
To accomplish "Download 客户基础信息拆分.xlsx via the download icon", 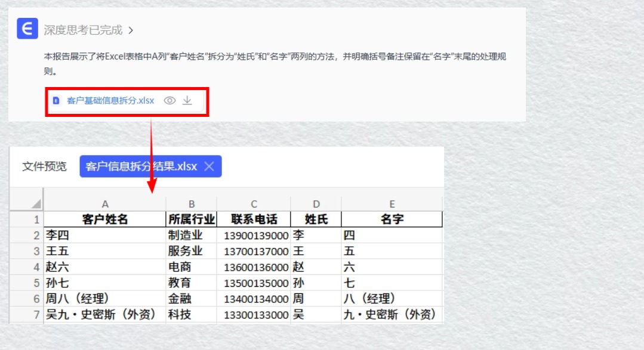I will (186, 101).
